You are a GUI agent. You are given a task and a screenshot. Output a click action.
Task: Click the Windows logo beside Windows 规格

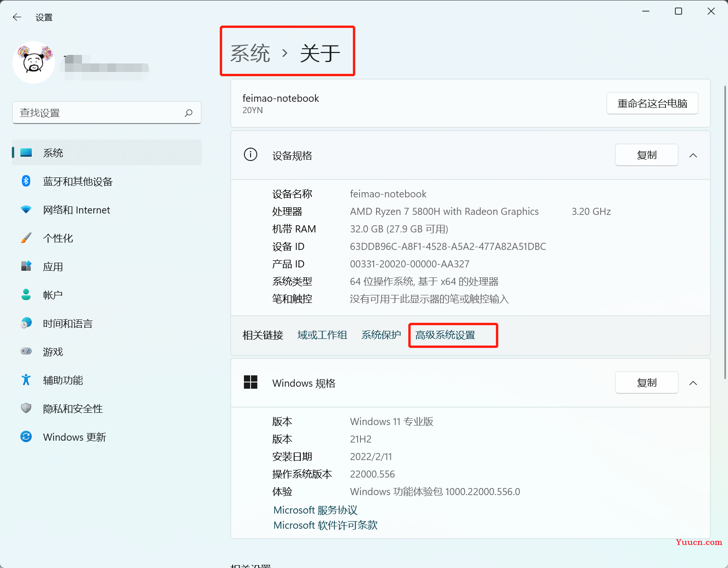point(251,382)
